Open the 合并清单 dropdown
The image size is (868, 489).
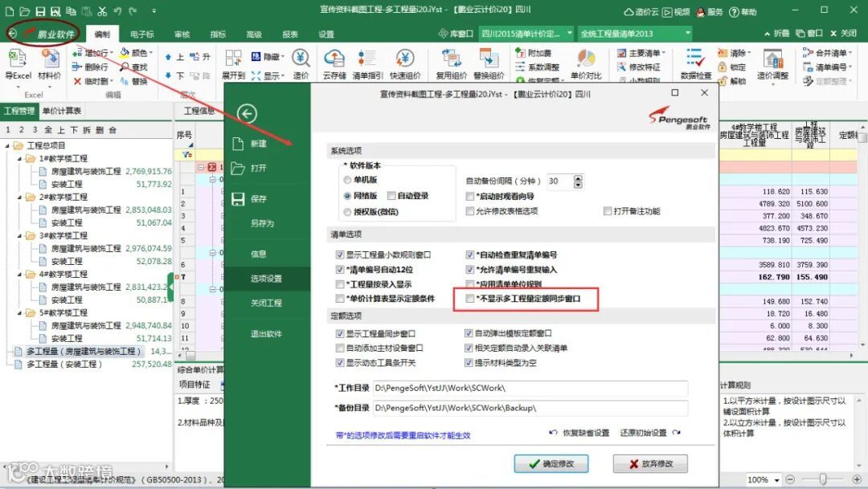click(850, 53)
